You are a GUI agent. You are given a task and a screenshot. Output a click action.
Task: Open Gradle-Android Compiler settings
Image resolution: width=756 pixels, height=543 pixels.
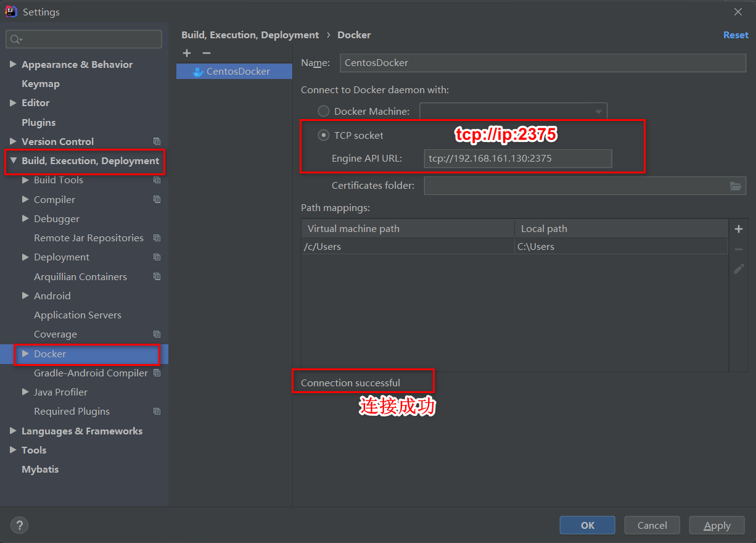pos(91,373)
